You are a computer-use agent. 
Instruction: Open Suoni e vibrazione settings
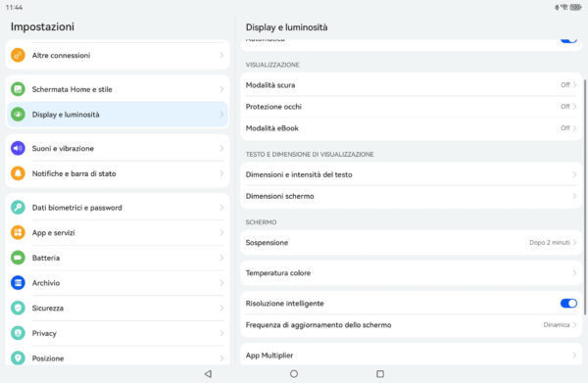(118, 148)
